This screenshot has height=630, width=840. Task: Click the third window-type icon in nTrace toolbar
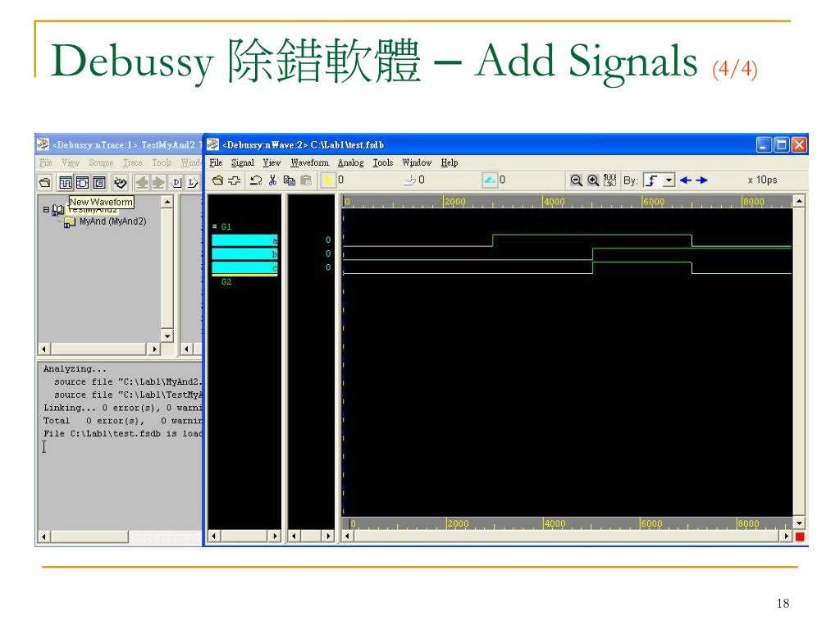[99, 183]
